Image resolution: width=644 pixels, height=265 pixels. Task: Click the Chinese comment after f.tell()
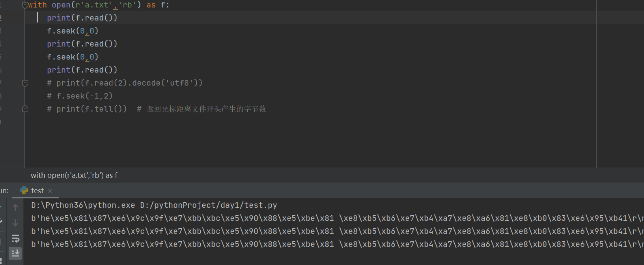[x=206, y=109]
